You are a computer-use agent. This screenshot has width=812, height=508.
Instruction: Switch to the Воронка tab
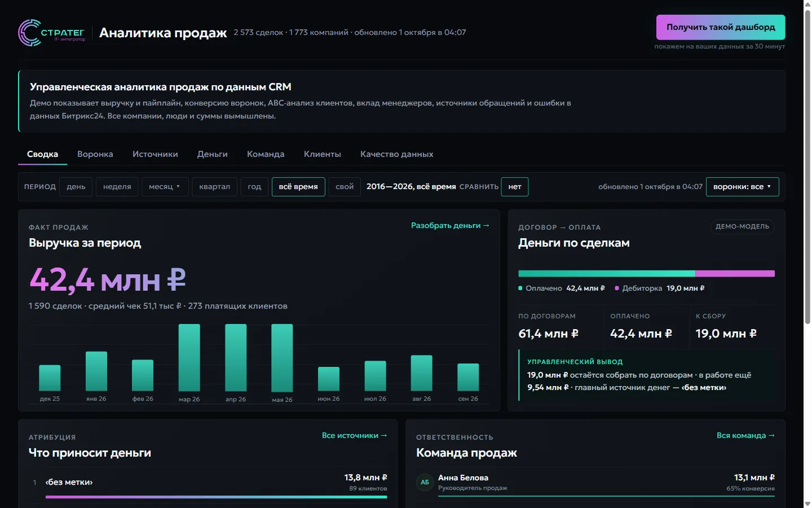[x=95, y=154]
